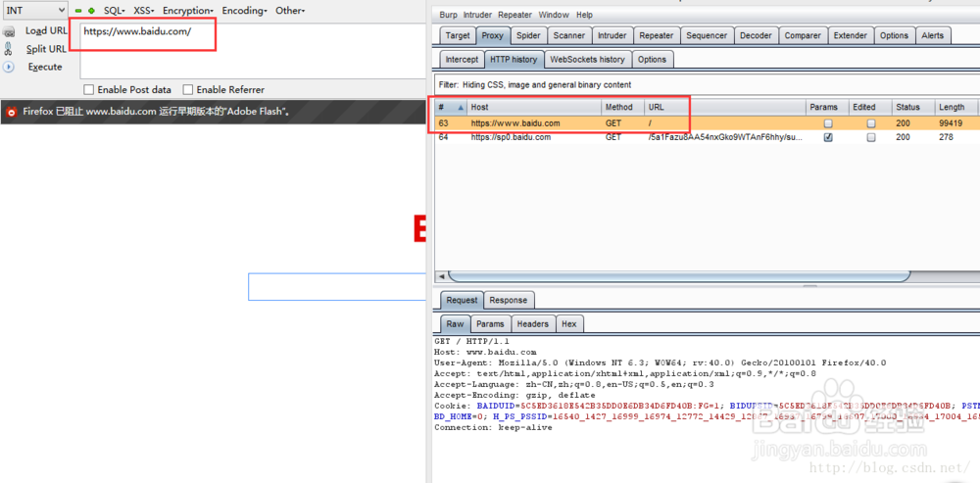The width and height of the screenshot is (980, 483).
Task: Switch to the Response tab
Action: pyautogui.click(x=508, y=300)
